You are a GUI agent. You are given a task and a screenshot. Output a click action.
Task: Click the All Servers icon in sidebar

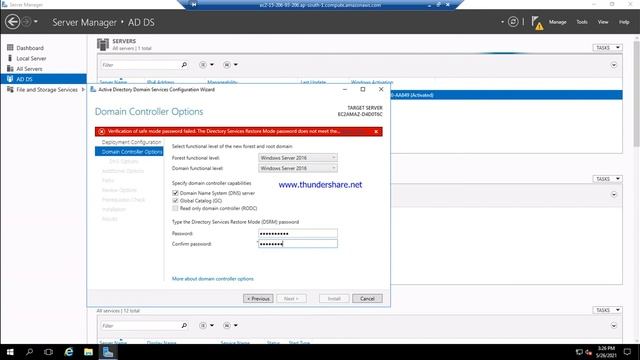pos(10,68)
